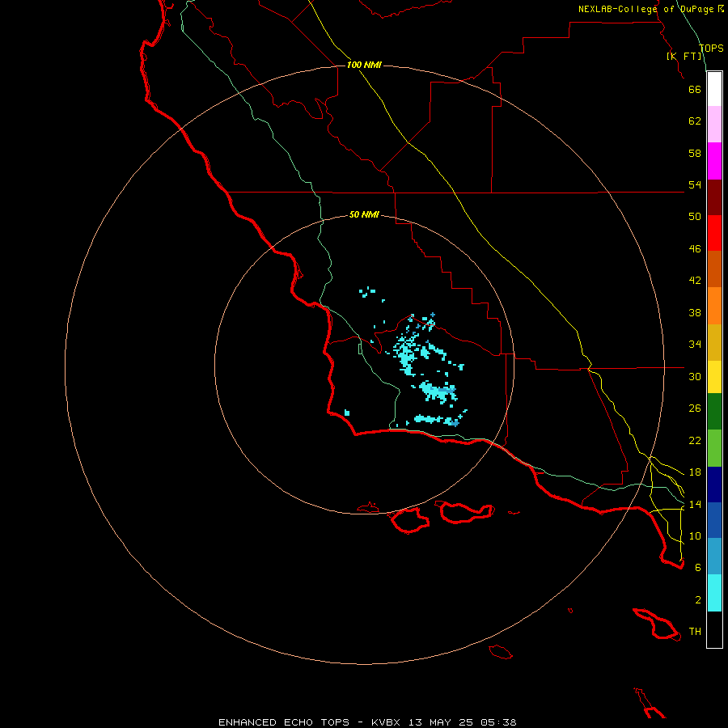Click the cyan legend swatch
The height and width of the screenshot is (728, 728).
point(714,593)
